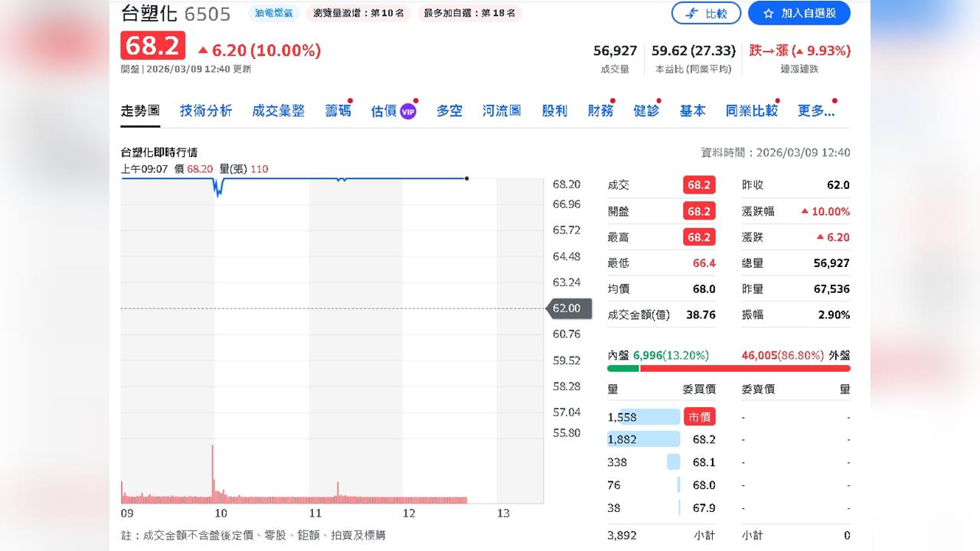The height and width of the screenshot is (551, 980).
Task: Select the 多空 tab
Action: [449, 110]
